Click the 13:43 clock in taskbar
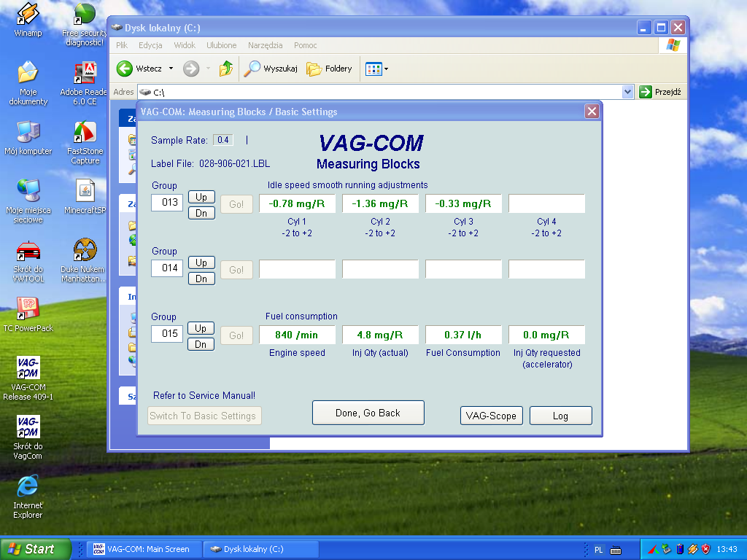The height and width of the screenshot is (560, 747). [x=727, y=550]
